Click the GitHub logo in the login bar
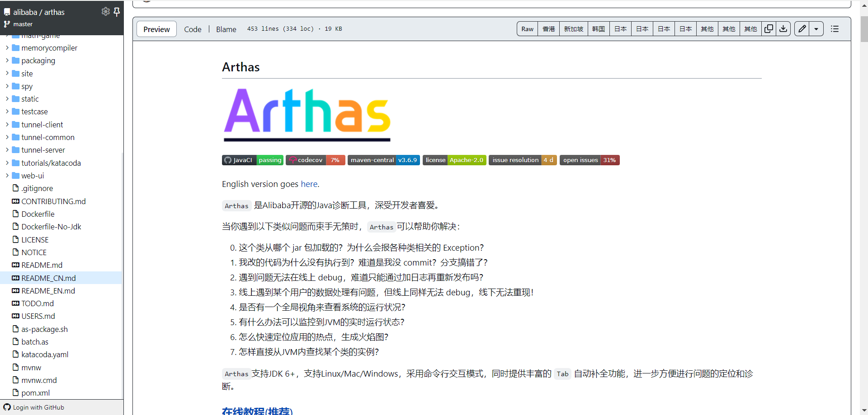The image size is (868, 415). click(x=6, y=407)
